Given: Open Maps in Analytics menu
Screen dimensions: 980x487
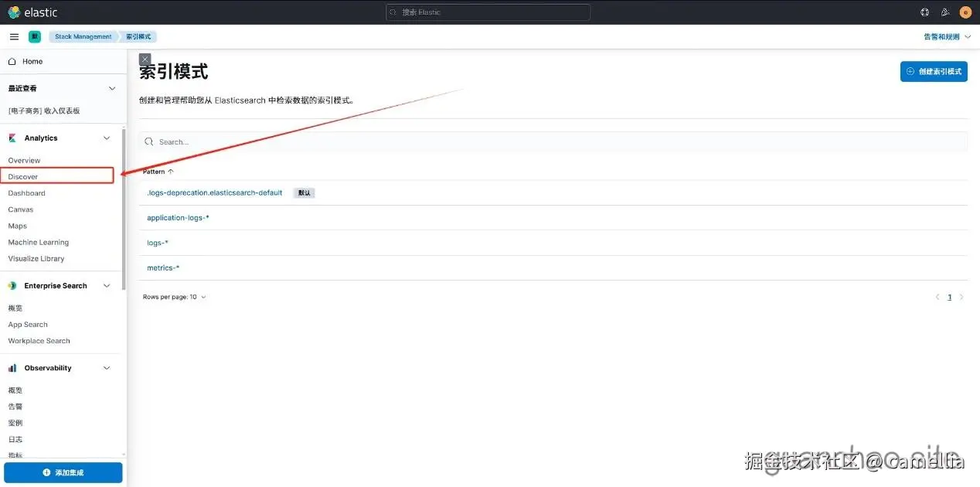Looking at the screenshot, I should (17, 226).
